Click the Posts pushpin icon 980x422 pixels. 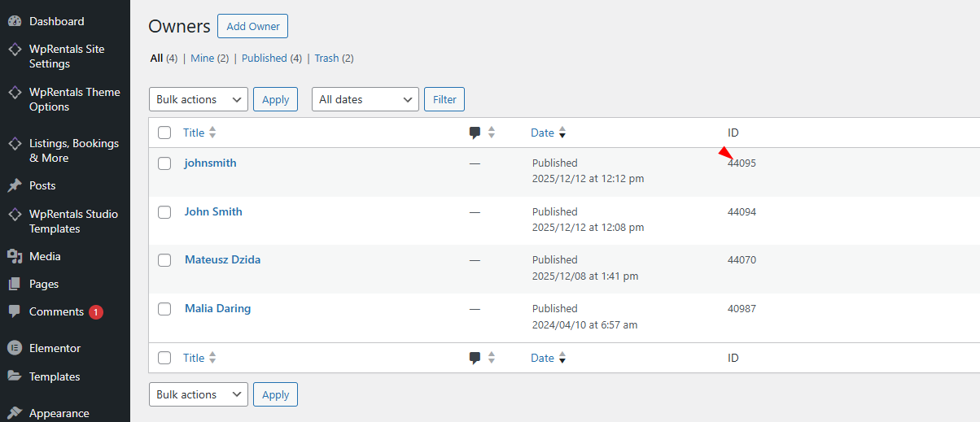click(x=14, y=185)
